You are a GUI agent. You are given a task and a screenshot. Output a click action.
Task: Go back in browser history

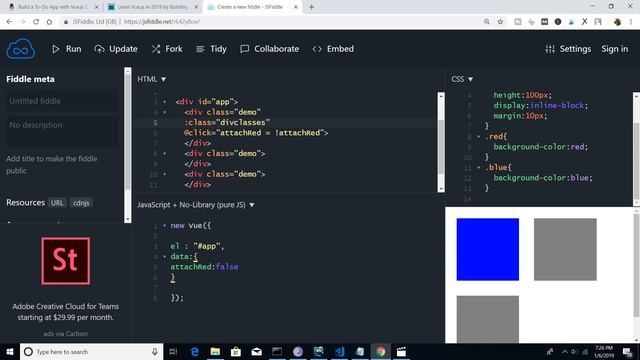coord(9,22)
